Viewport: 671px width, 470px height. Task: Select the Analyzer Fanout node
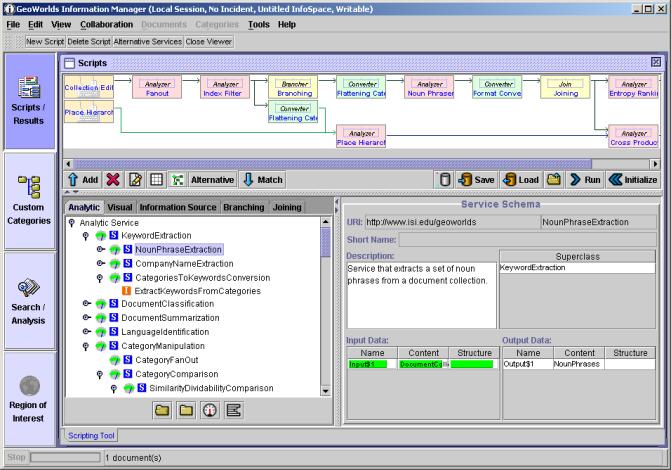click(x=157, y=87)
